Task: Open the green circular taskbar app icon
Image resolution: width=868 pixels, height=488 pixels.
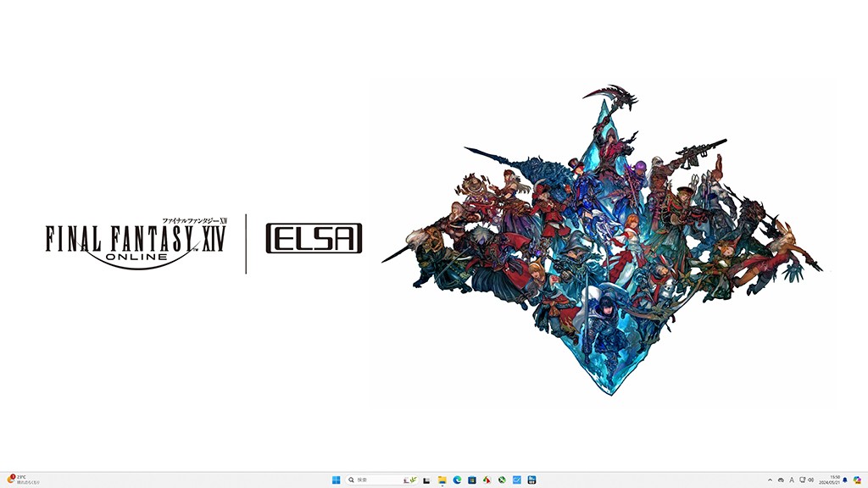Action: 502,480
